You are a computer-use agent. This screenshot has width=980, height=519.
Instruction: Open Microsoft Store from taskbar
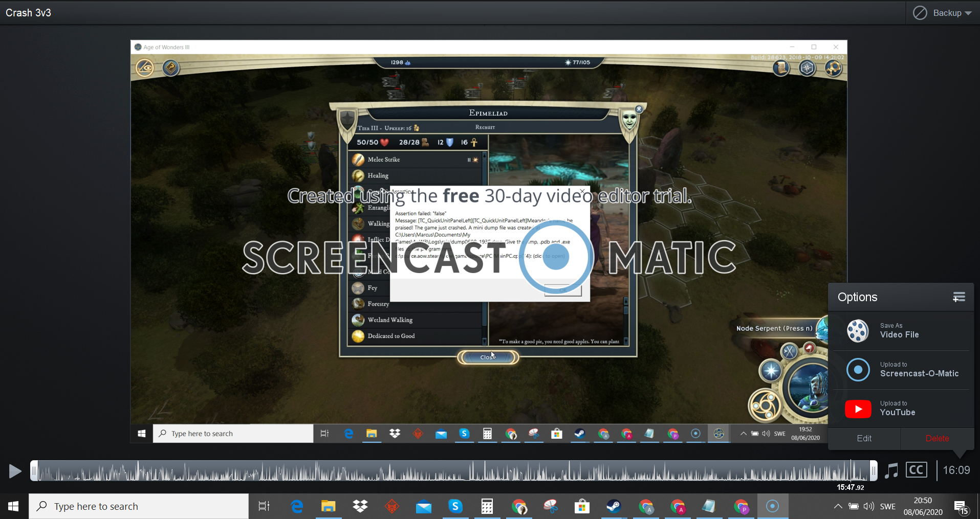582,507
